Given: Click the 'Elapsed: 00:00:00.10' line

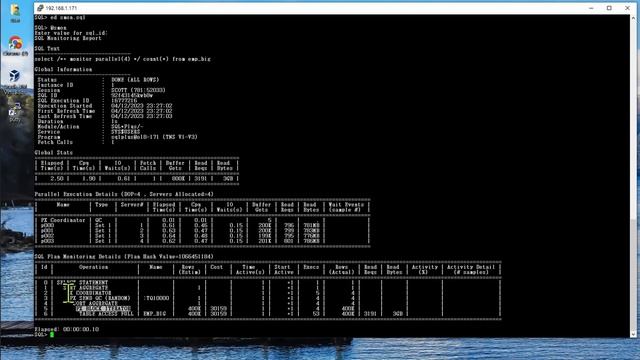Looking at the screenshot, I should 67,329.
